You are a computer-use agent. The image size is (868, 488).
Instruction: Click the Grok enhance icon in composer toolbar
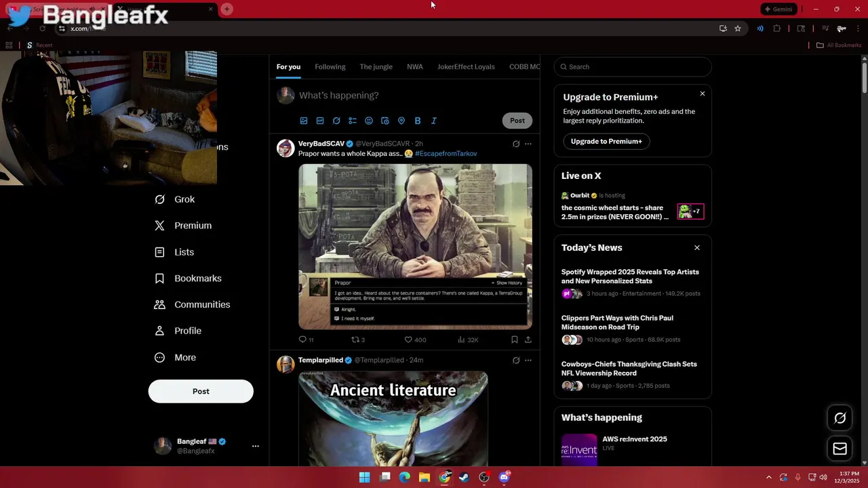pyautogui.click(x=336, y=121)
